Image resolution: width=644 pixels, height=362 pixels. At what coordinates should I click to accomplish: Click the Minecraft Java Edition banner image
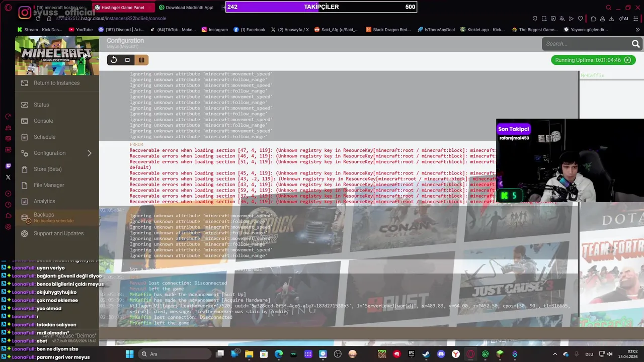(x=57, y=56)
